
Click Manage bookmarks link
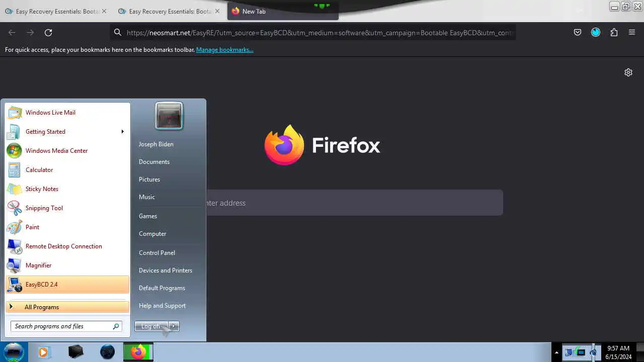click(x=225, y=50)
